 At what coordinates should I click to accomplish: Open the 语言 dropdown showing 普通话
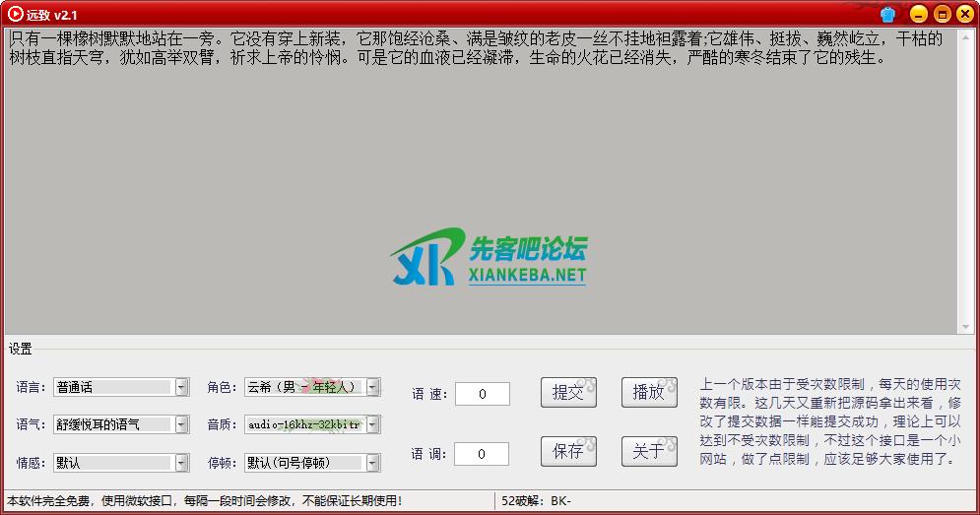click(x=181, y=387)
